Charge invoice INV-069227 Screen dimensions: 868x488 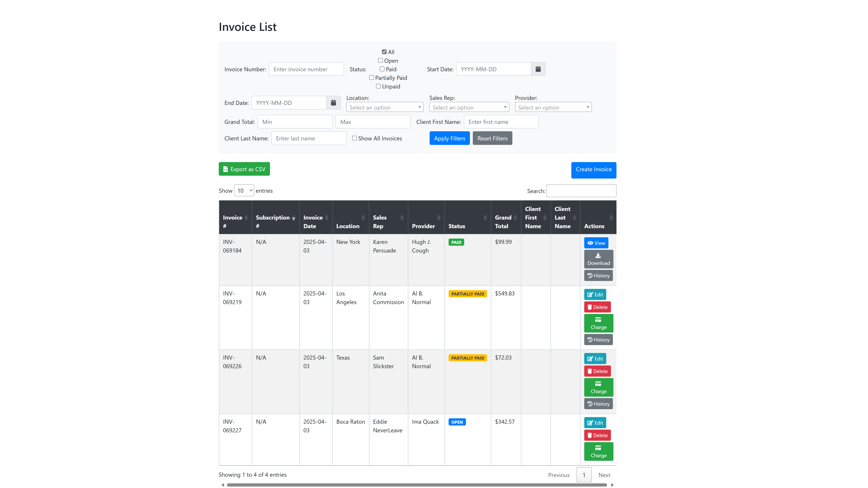(x=598, y=451)
